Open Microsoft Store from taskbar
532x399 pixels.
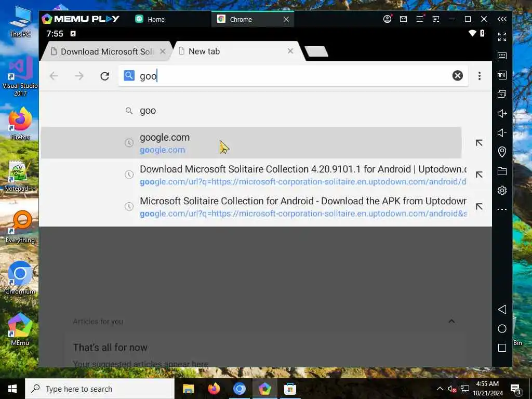[x=290, y=389]
